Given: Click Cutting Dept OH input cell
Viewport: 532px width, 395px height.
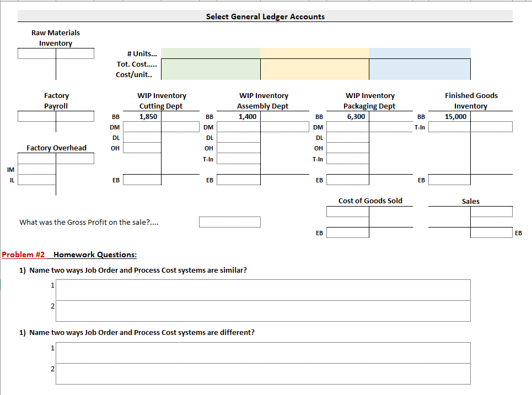Looking at the screenshot, I should 142,148.
